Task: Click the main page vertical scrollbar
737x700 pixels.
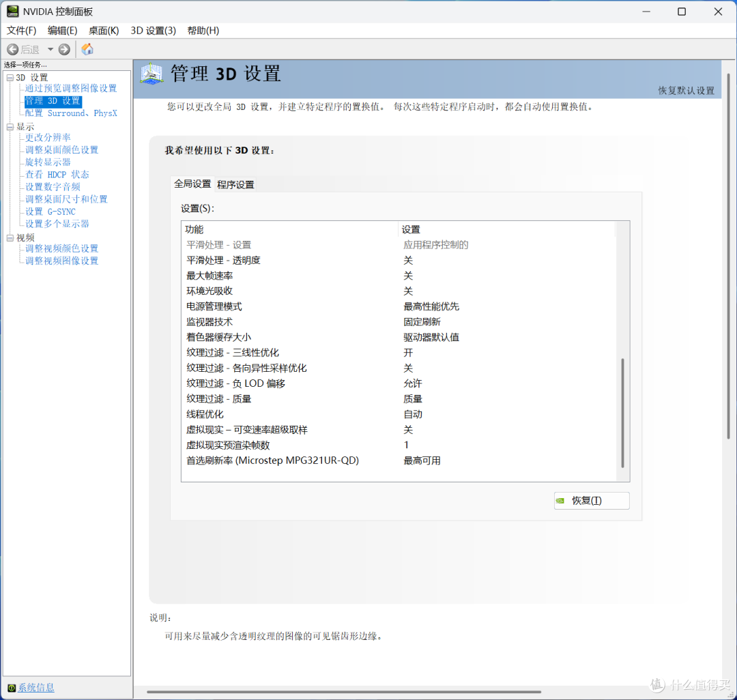Action: click(729, 256)
